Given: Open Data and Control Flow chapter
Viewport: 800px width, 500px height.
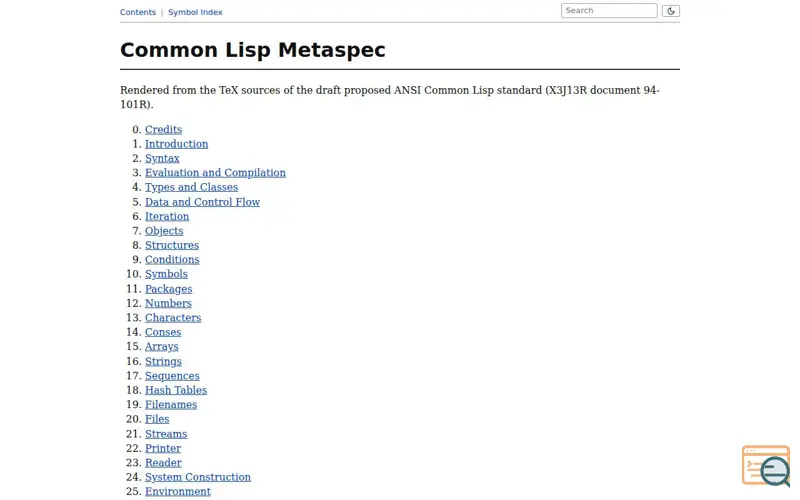Looking at the screenshot, I should coord(203,202).
